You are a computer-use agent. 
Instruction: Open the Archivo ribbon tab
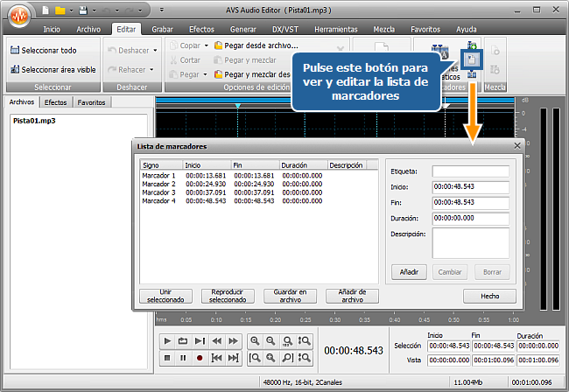[x=88, y=30]
